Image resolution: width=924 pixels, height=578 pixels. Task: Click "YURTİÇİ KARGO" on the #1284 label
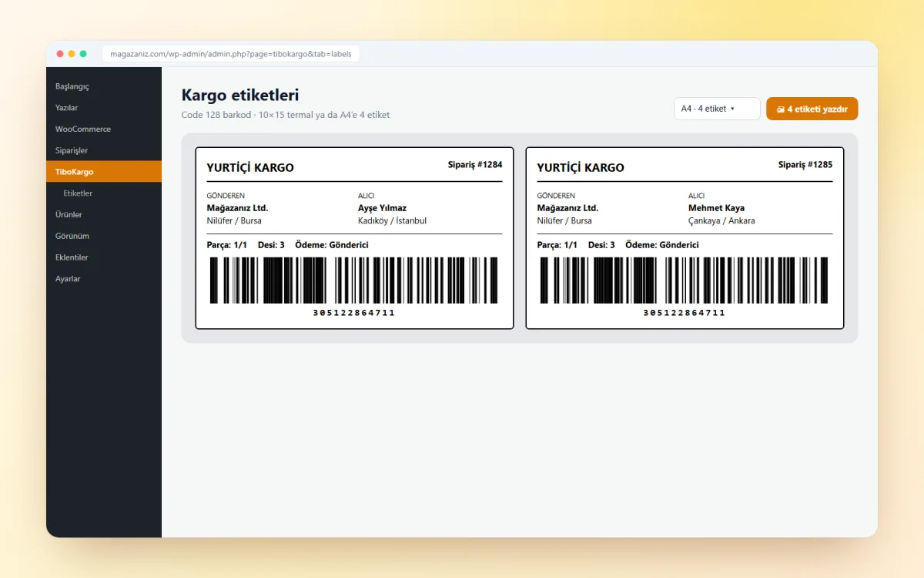pos(250,168)
